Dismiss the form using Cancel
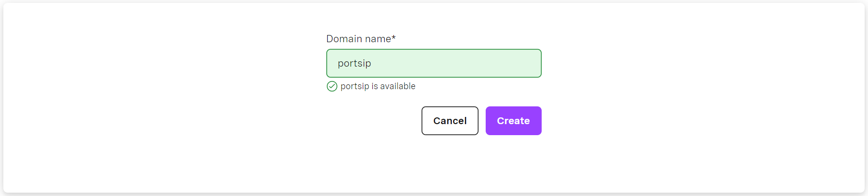This screenshot has height=196, width=868. [x=449, y=121]
